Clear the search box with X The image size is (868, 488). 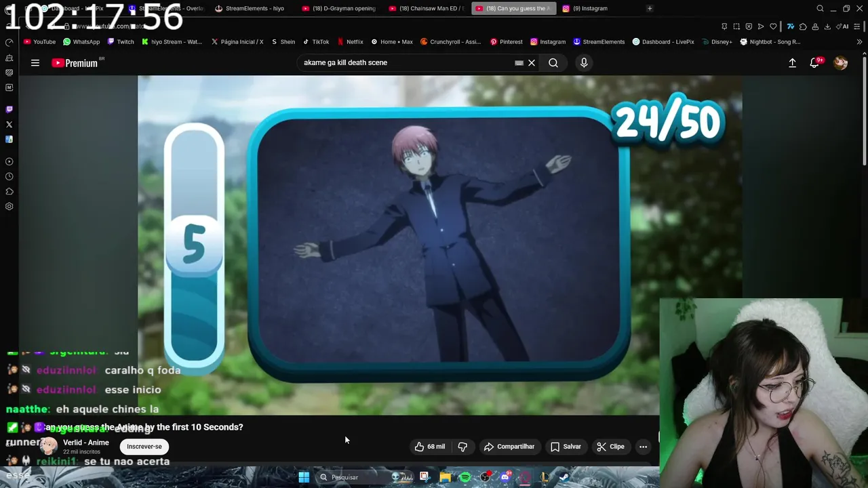click(532, 62)
